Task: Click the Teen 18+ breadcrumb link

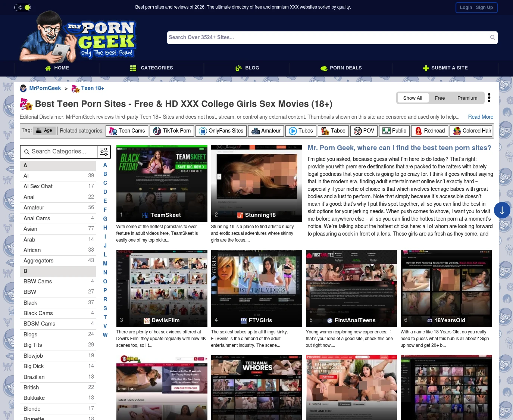Action: pos(93,88)
